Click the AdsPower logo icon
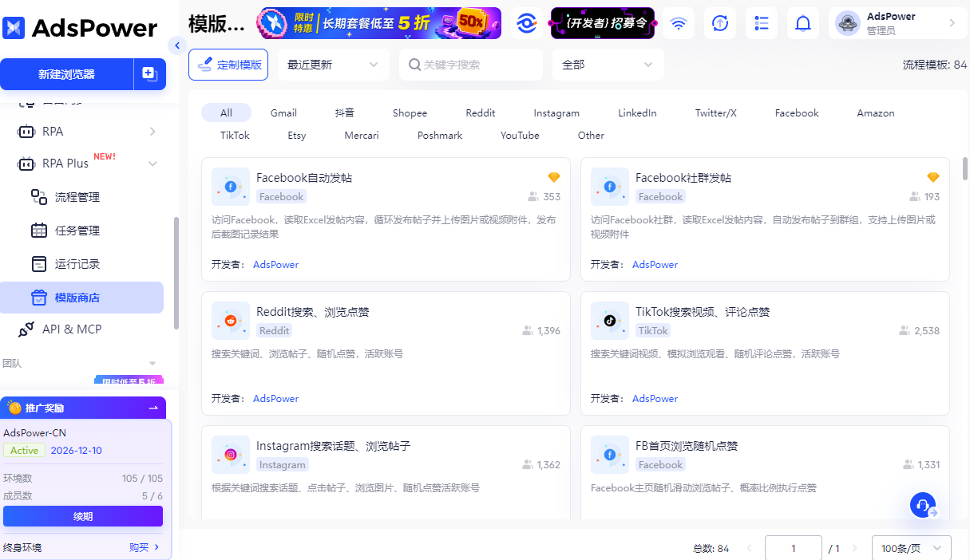The image size is (970, 560). point(14,28)
